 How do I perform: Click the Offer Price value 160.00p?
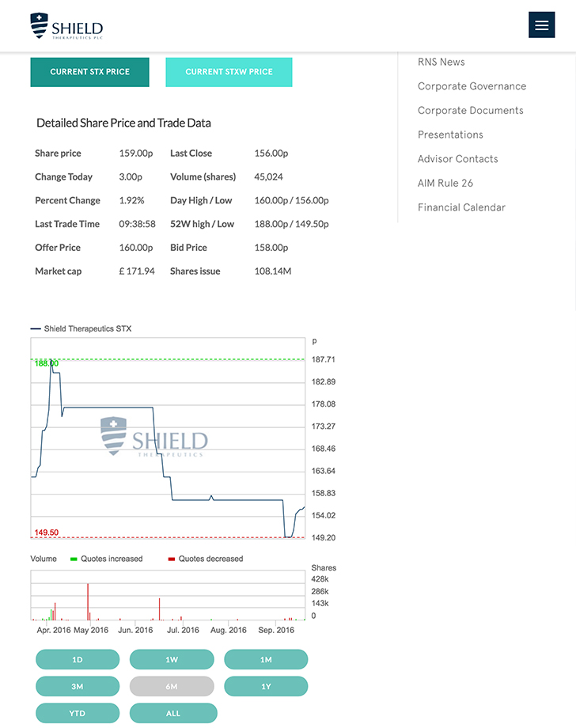tap(135, 248)
